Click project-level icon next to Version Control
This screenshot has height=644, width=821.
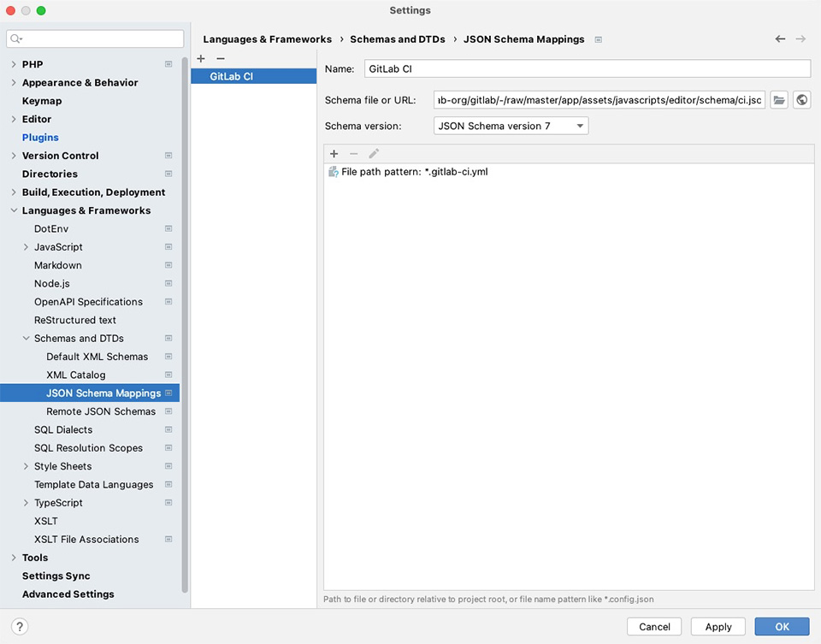coord(168,156)
